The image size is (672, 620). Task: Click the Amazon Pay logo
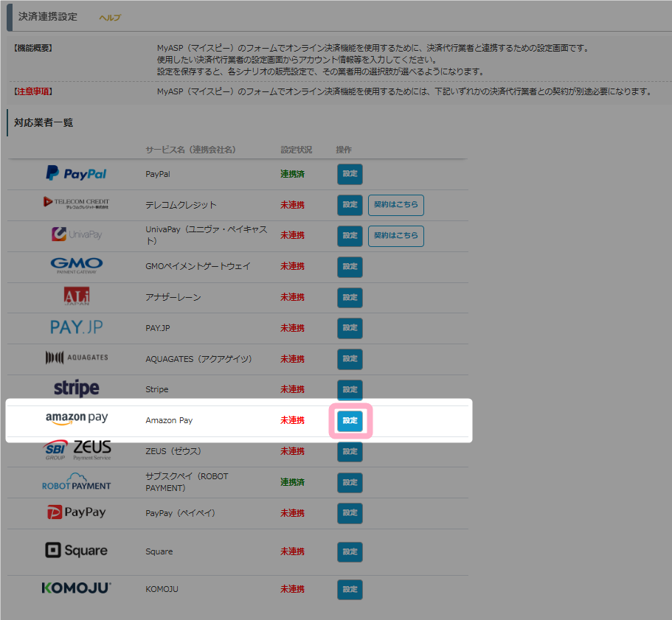[x=76, y=419]
